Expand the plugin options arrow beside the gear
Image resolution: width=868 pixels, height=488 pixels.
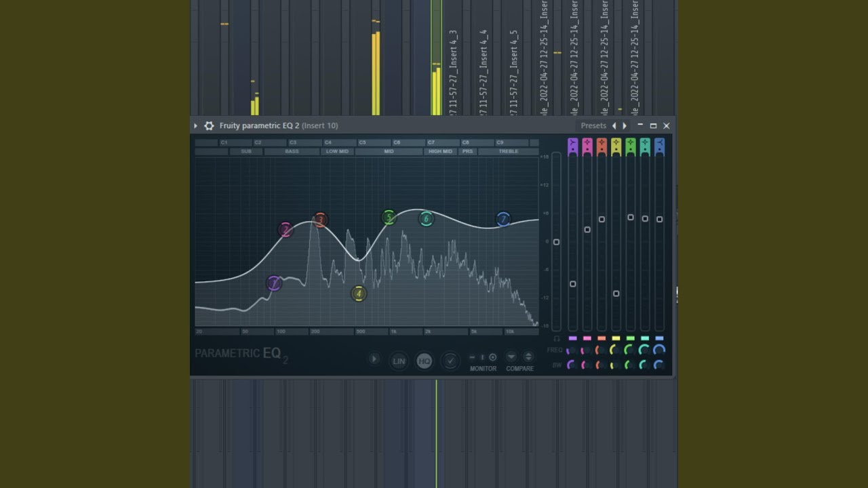[x=195, y=125]
